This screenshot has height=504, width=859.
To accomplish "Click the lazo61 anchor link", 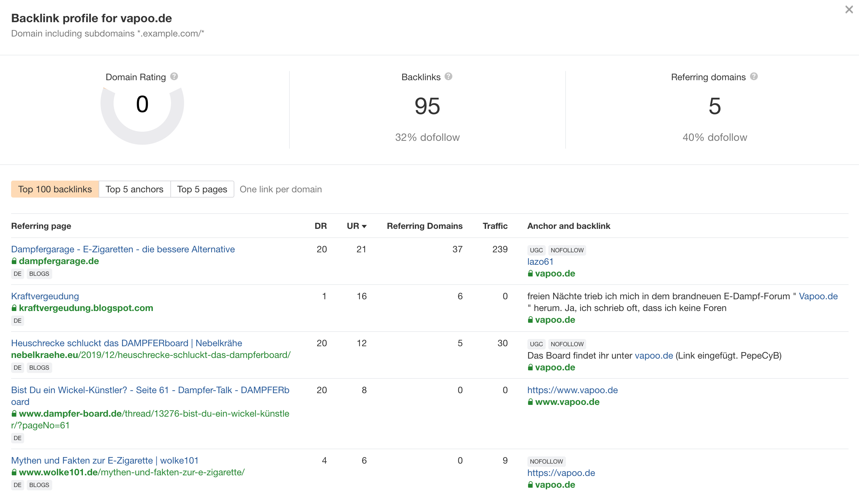I will pos(540,262).
